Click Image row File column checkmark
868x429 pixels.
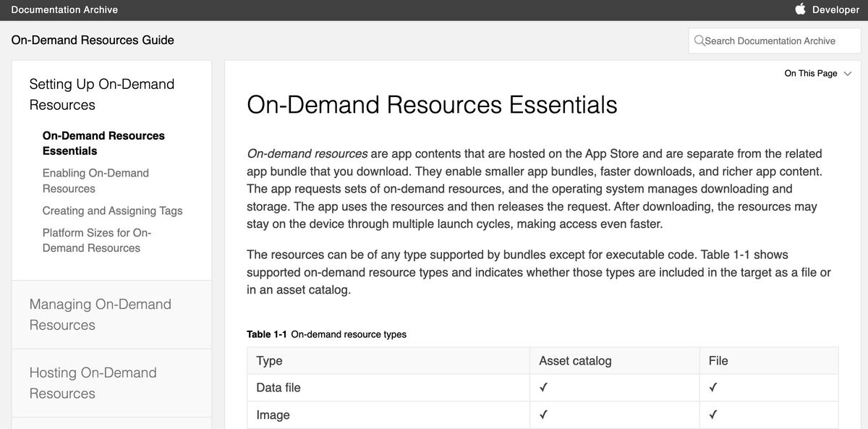coord(713,415)
